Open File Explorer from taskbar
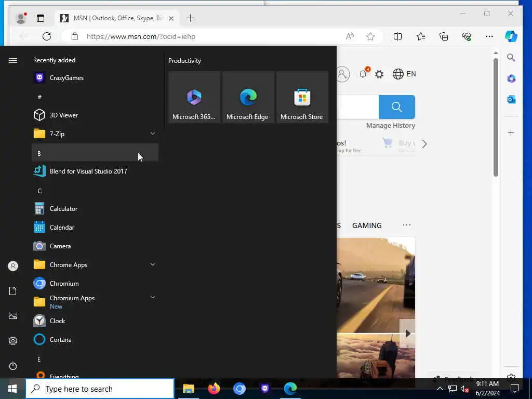The image size is (532, 399). 188,389
